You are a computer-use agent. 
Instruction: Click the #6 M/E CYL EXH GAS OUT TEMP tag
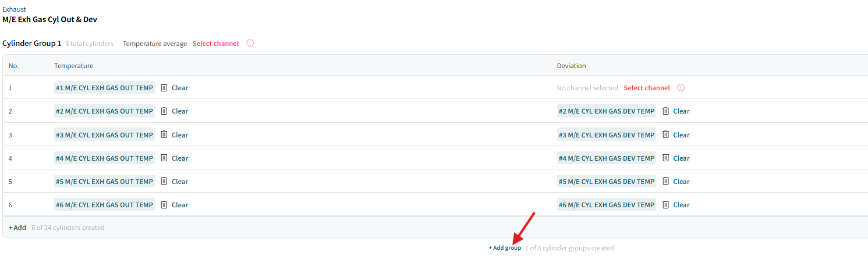(104, 204)
